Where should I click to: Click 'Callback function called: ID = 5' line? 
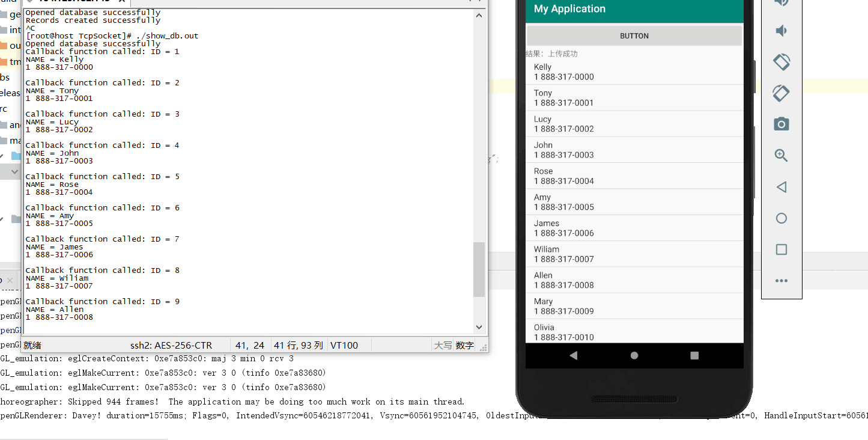click(102, 177)
